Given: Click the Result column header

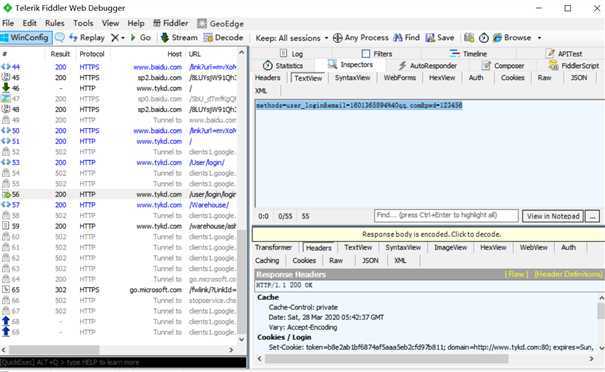Looking at the screenshot, I should 60,54.
